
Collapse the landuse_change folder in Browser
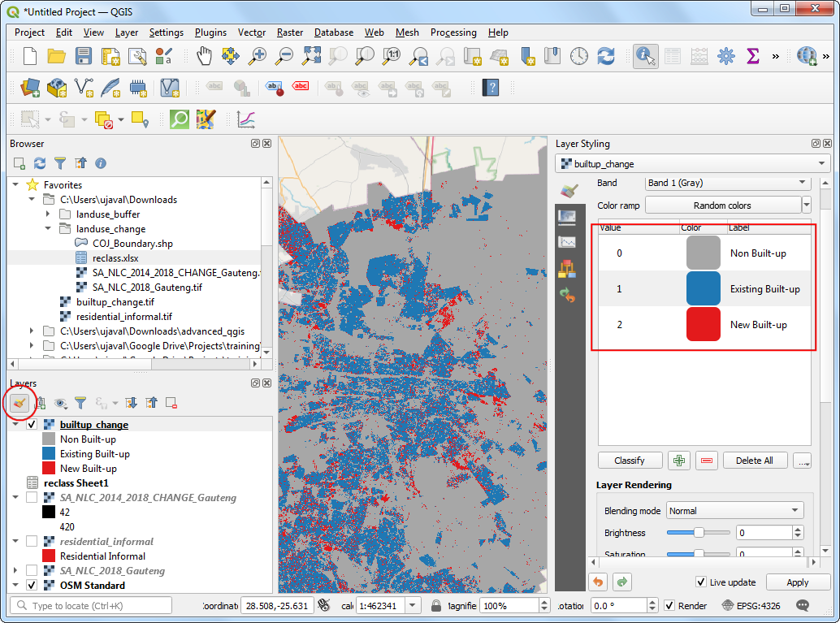[x=46, y=228]
